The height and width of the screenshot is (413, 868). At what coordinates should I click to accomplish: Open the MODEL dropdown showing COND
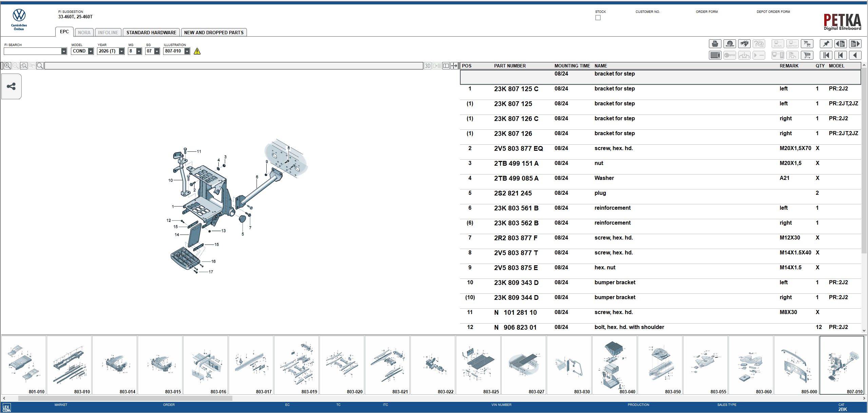[x=91, y=51]
